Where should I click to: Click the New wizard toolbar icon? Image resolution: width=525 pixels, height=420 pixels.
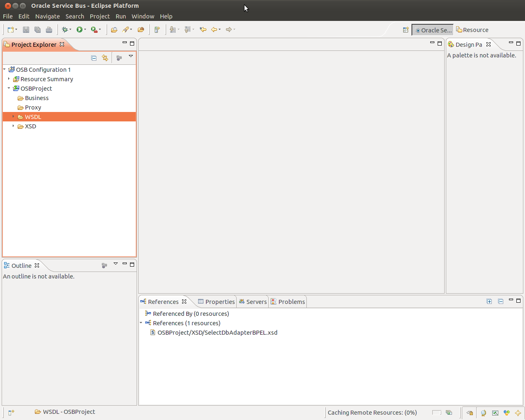[11, 30]
